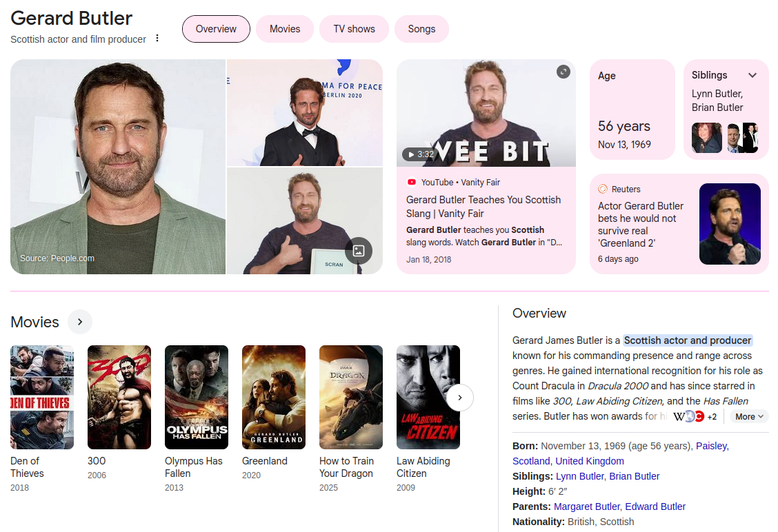Click the '6 days ago' article timestamp

tap(618, 259)
